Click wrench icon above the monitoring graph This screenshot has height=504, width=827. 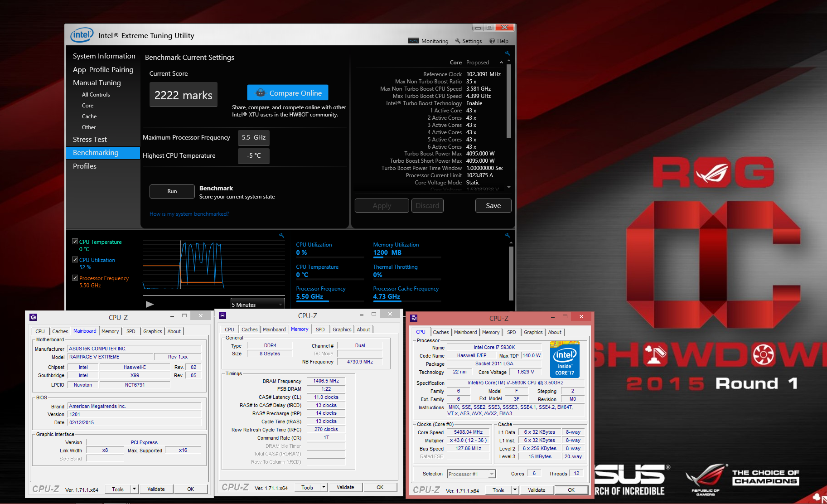[281, 235]
